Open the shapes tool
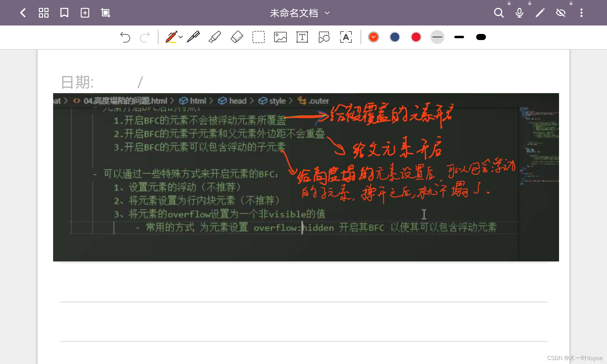Screen dimensions: 607x364 pyautogui.click(x=324, y=37)
